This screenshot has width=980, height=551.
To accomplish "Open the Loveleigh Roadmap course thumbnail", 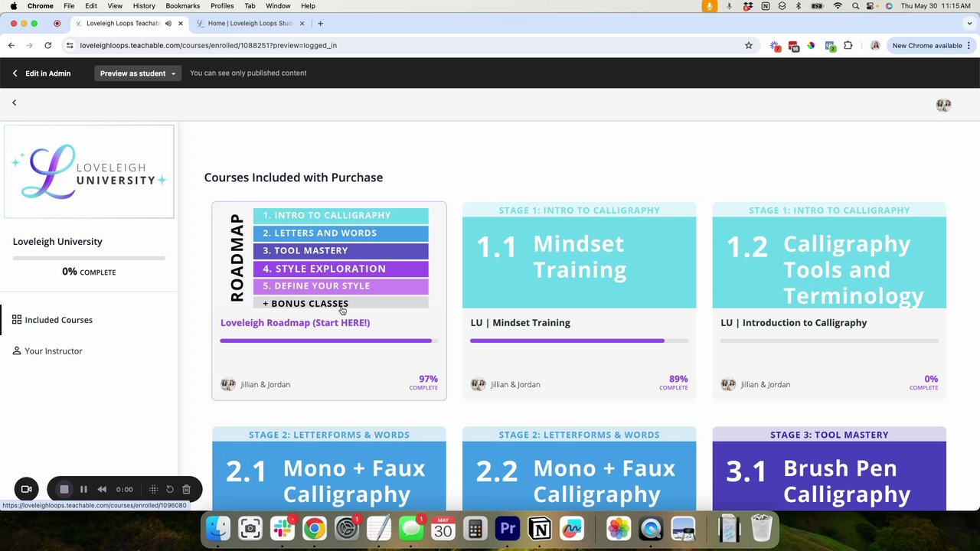I will tap(329, 256).
